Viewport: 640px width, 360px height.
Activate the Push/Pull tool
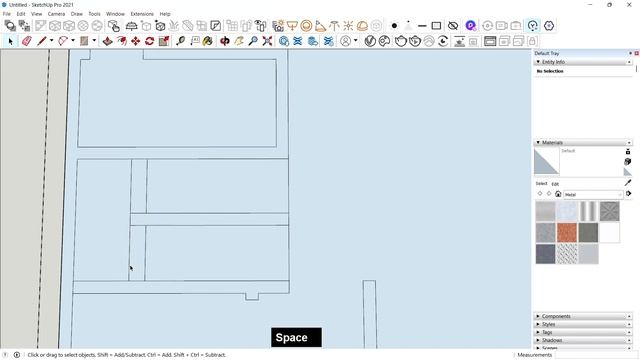coord(107,41)
